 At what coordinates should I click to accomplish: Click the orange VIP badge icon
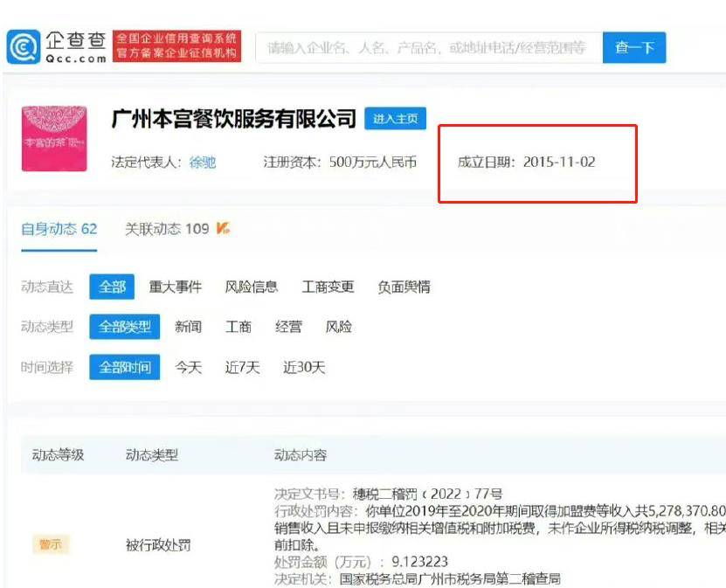click(x=223, y=228)
